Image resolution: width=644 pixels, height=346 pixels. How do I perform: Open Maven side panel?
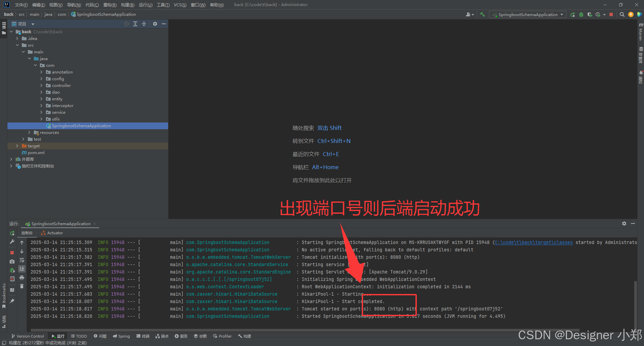[641, 31]
